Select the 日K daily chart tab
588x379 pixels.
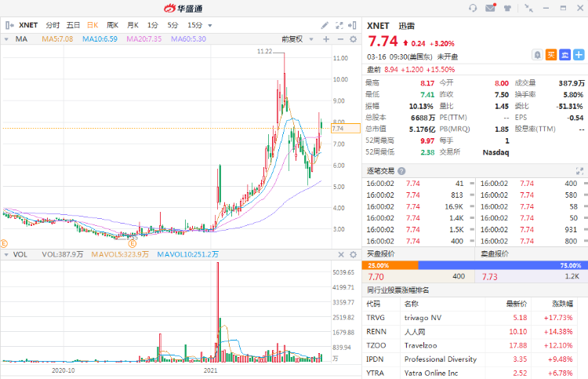tap(93, 25)
